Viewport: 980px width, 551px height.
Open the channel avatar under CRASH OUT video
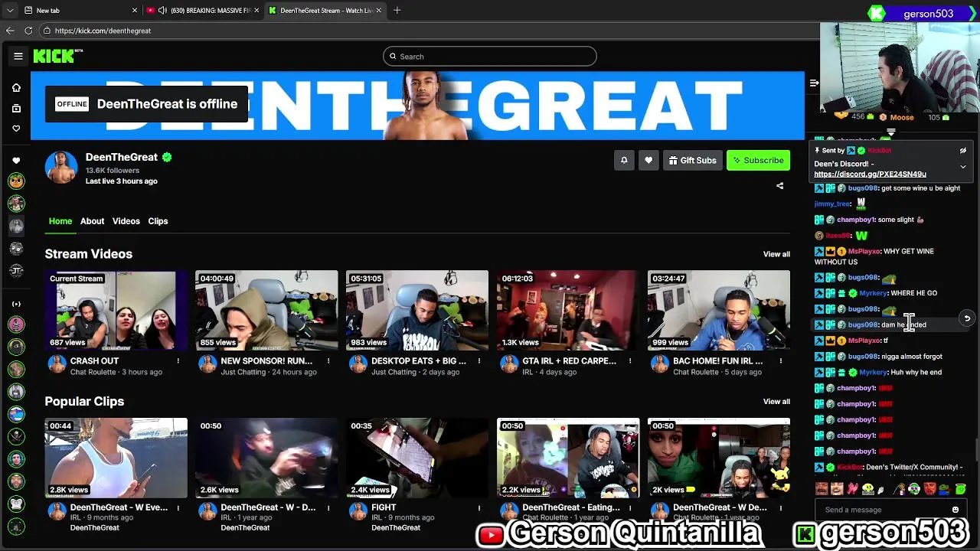[57, 364]
